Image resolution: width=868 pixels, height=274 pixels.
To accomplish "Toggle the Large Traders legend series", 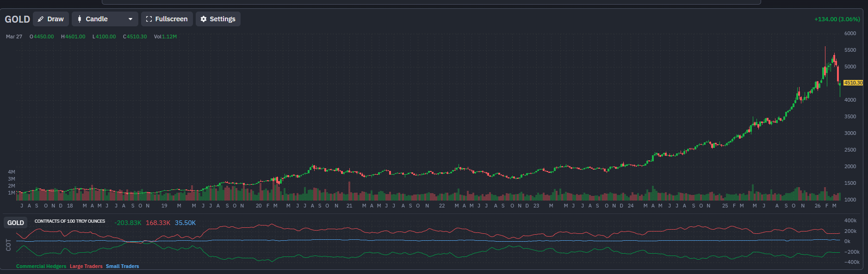I will (86, 266).
